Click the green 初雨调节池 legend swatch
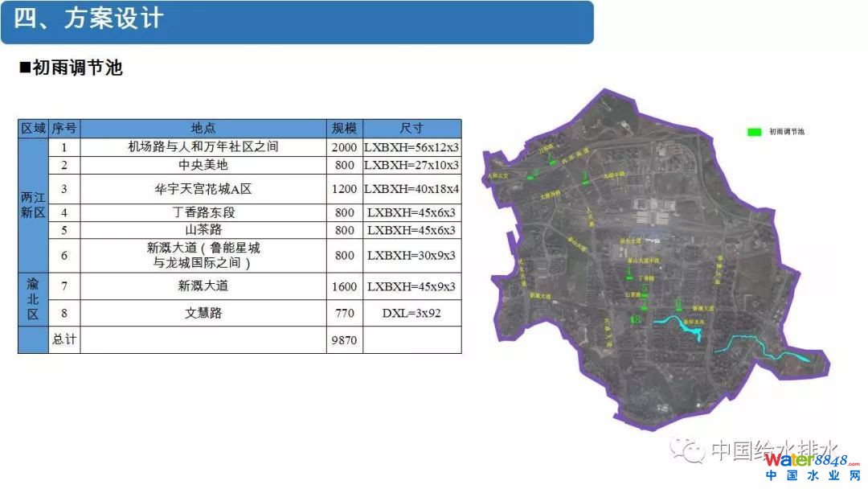 (754, 131)
